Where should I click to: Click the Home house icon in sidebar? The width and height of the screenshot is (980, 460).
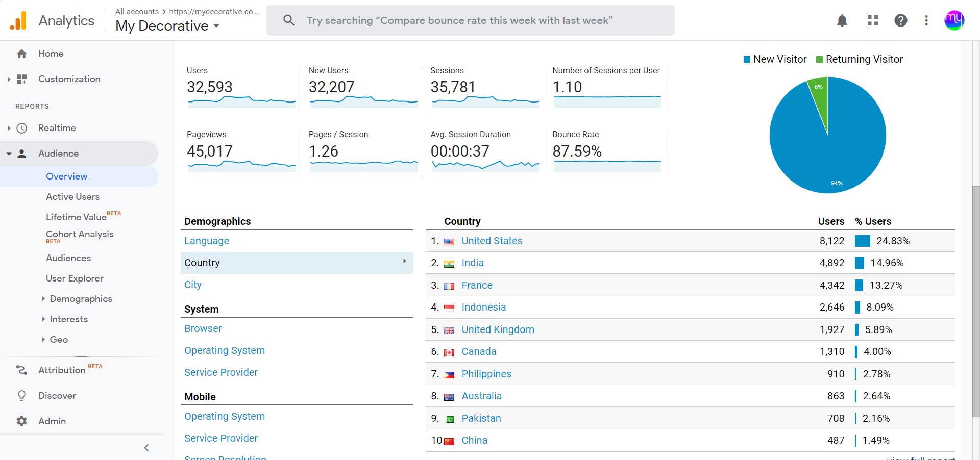(x=21, y=54)
